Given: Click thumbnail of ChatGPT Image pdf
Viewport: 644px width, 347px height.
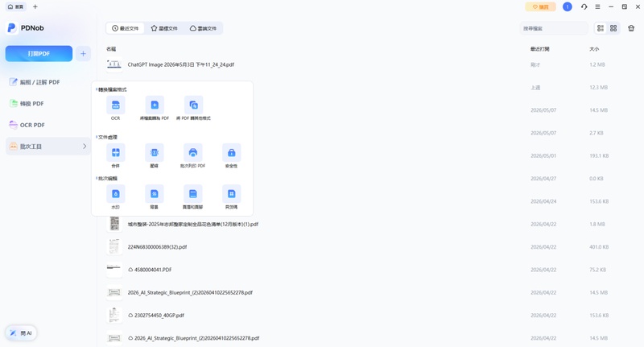Looking at the screenshot, I should tap(114, 64).
